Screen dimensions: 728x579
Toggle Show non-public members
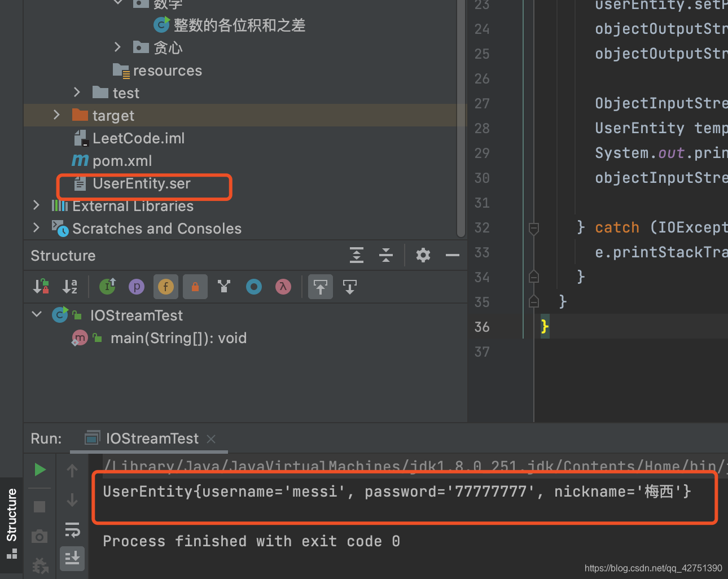click(195, 287)
